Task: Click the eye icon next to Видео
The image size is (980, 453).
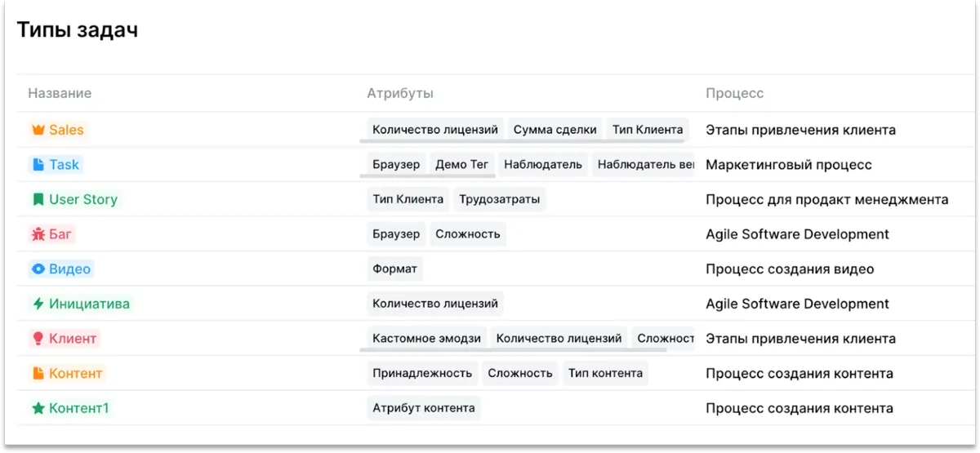Action: (38, 269)
